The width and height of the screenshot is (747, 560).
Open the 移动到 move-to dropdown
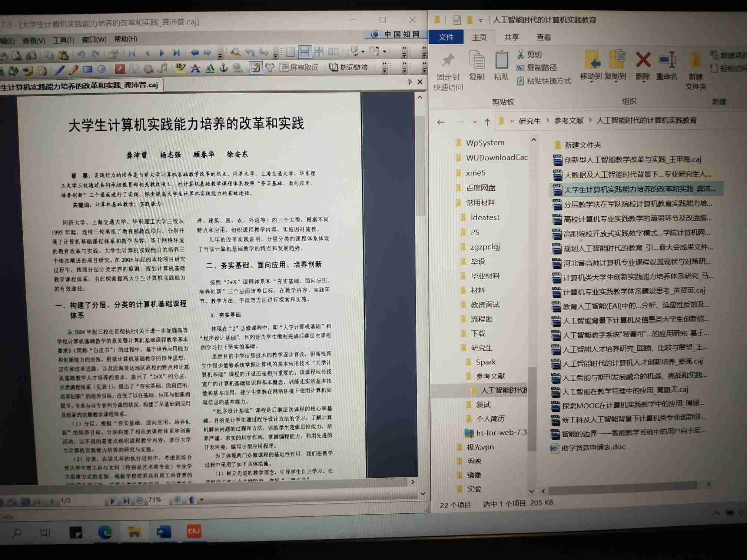click(591, 77)
